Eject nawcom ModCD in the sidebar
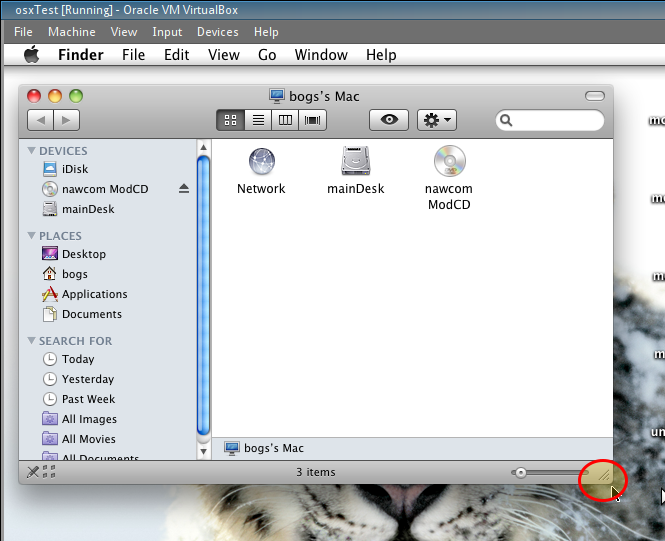This screenshot has width=665, height=541. click(x=184, y=189)
